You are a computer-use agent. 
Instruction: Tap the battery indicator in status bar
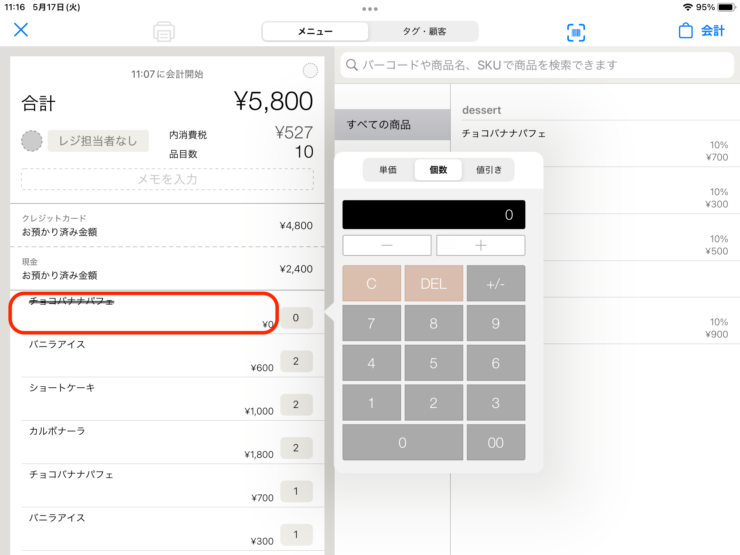pos(726,7)
